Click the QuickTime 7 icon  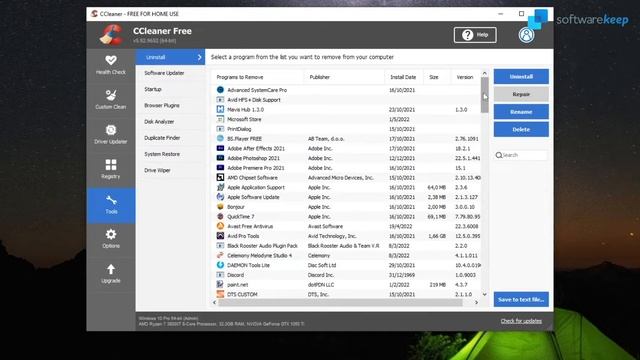(220, 216)
